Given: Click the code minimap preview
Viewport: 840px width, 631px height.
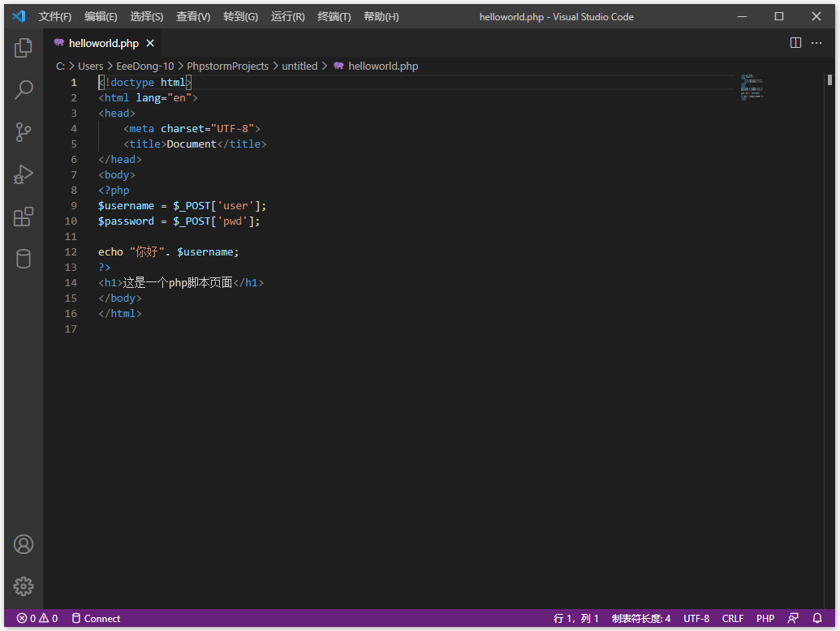Looking at the screenshot, I should (752, 87).
